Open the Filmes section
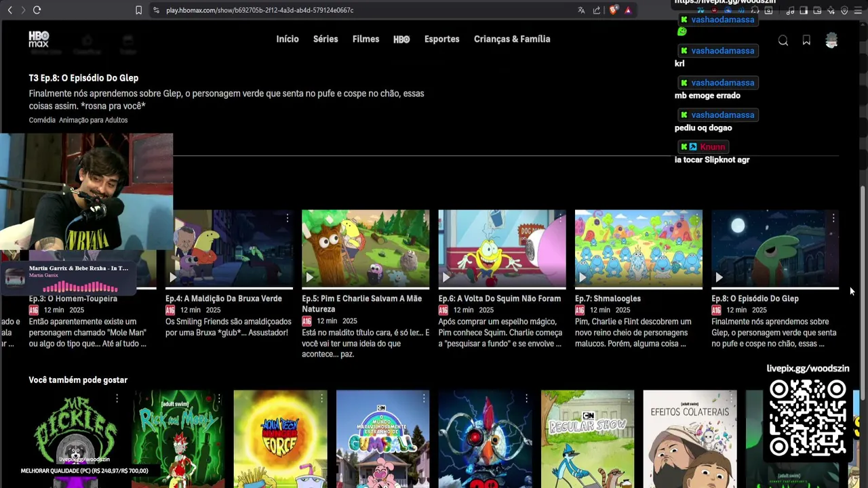Image resolution: width=868 pixels, height=488 pixels. coord(366,39)
